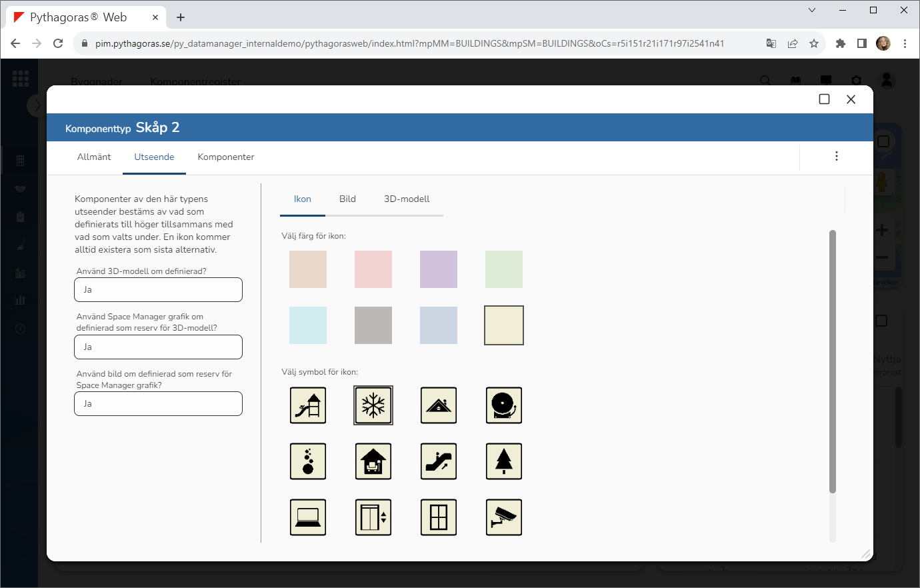Image resolution: width=920 pixels, height=588 pixels.
Task: Select the fire alarm bell symbol
Action: (504, 405)
